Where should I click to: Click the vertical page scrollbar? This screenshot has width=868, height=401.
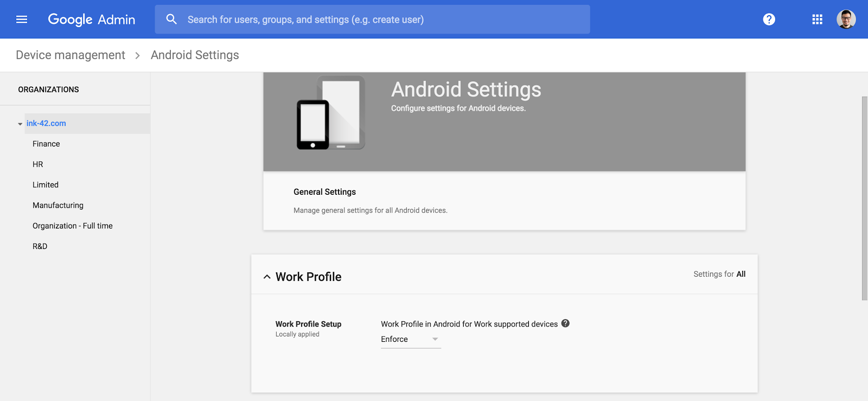pos(864,198)
